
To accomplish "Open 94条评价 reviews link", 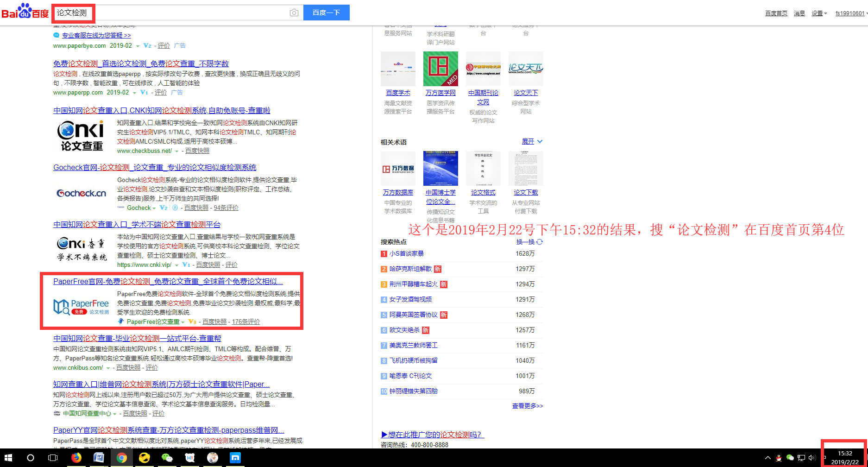I will (x=226, y=208).
